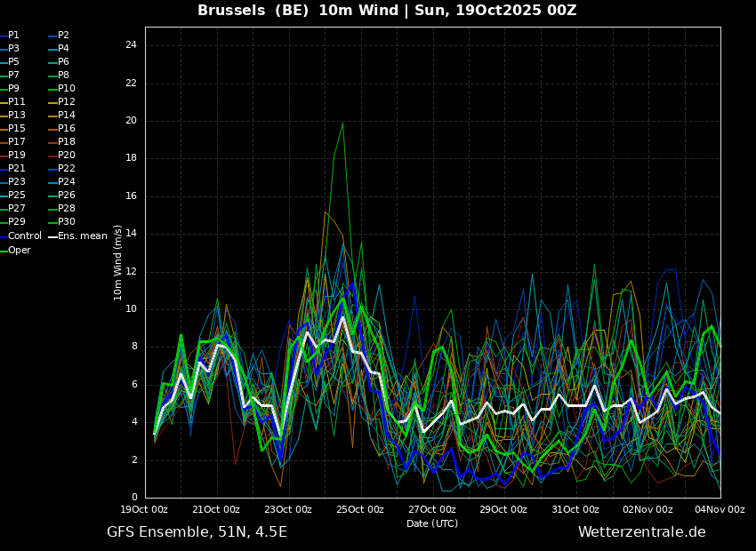This screenshot has width=756, height=551.
Task: Select the Date (UTC) axis label
Action: pos(432,523)
